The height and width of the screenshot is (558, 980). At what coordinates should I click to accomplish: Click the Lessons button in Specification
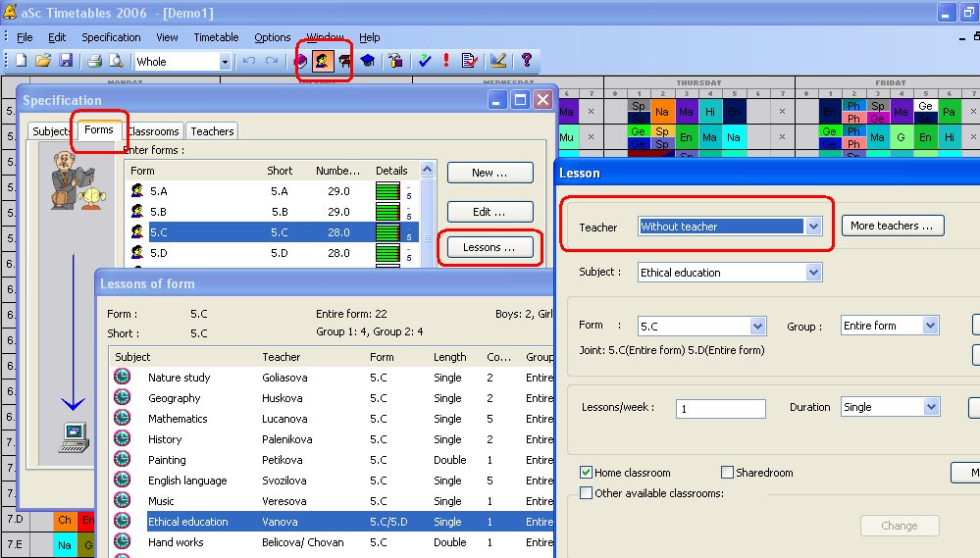pos(490,247)
